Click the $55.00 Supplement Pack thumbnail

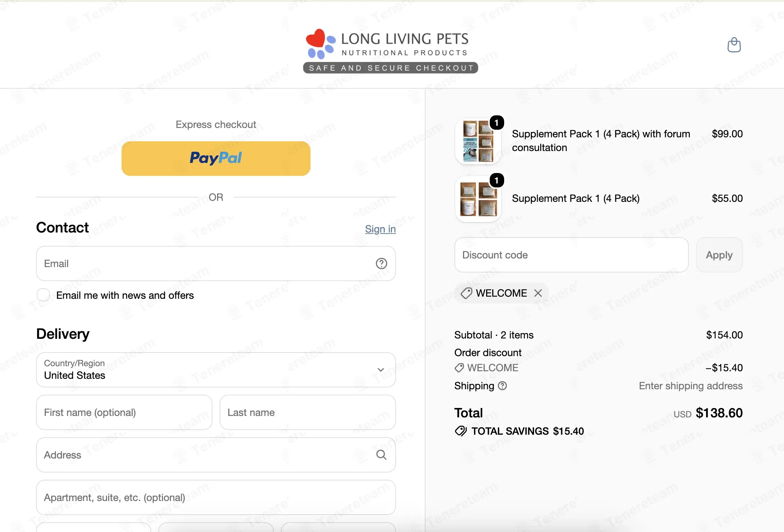pyautogui.click(x=478, y=199)
